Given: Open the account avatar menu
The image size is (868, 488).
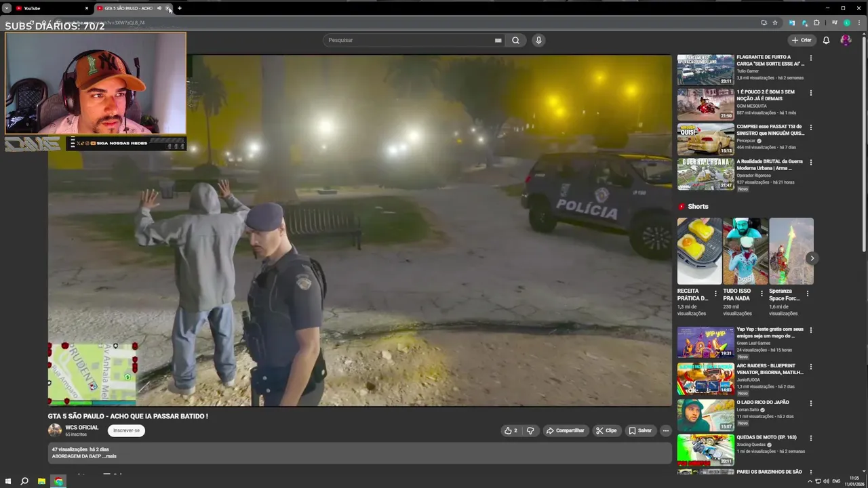Looking at the screenshot, I should coord(846,40).
